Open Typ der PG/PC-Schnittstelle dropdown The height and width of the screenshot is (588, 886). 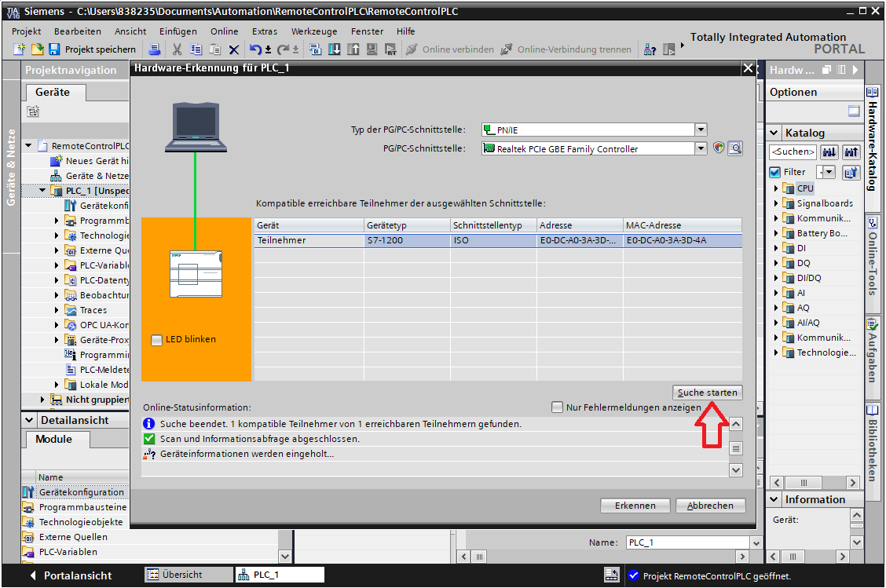click(x=701, y=130)
